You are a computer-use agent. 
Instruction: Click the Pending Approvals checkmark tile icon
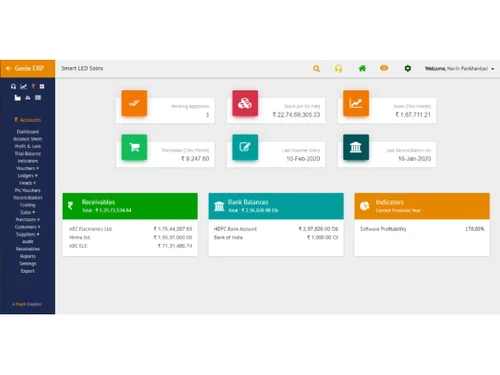click(134, 103)
